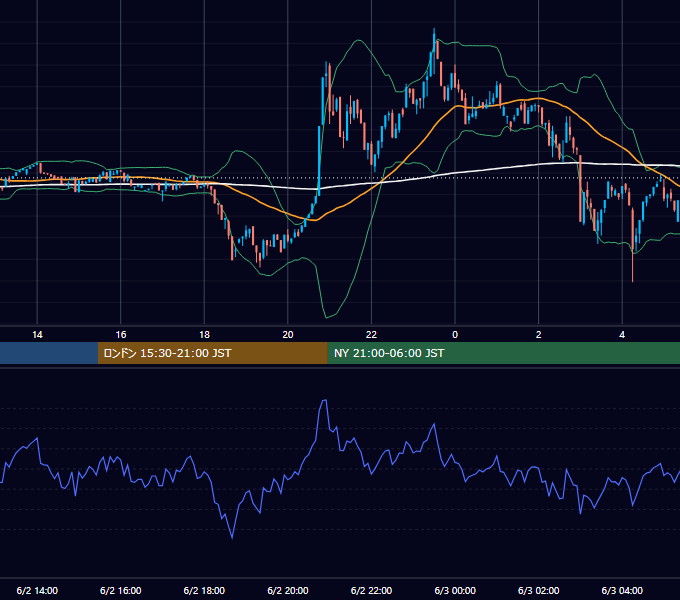Click the '6/2 16:00' indicator axis label
The image size is (680, 600).
[121, 590]
